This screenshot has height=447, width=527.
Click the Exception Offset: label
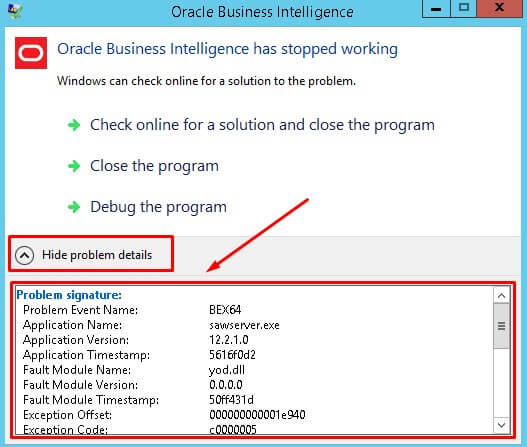(68, 415)
